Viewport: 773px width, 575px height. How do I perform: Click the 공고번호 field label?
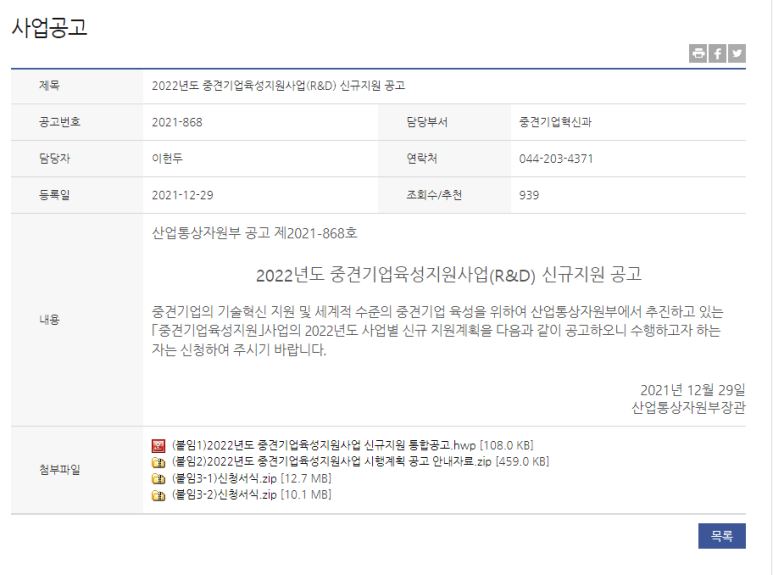pos(60,122)
